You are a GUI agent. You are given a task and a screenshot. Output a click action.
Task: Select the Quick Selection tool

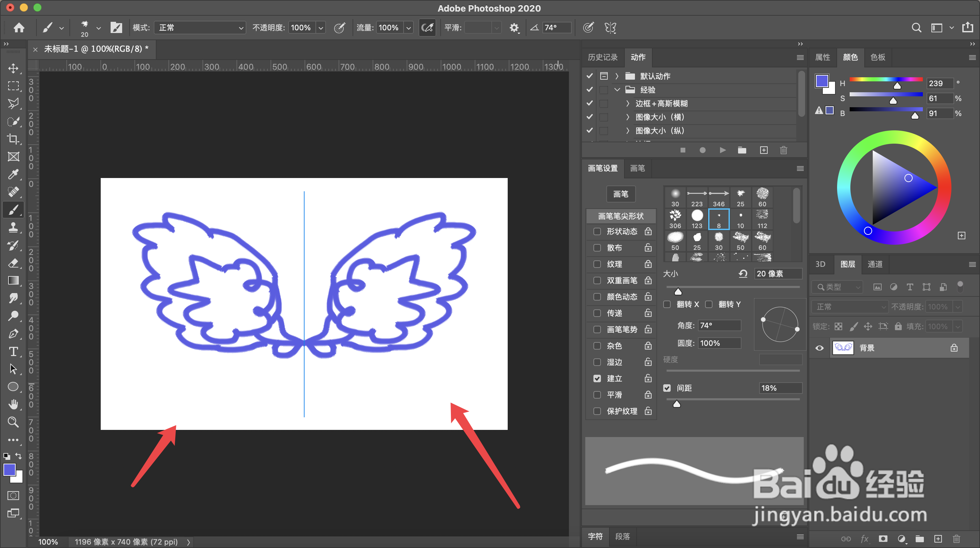13,122
